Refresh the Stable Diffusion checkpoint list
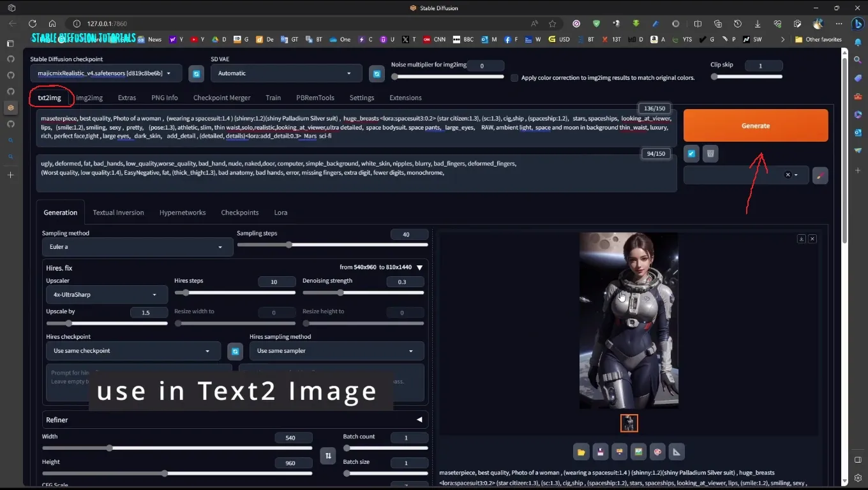Image resolution: width=868 pixels, height=490 pixels. point(196,74)
